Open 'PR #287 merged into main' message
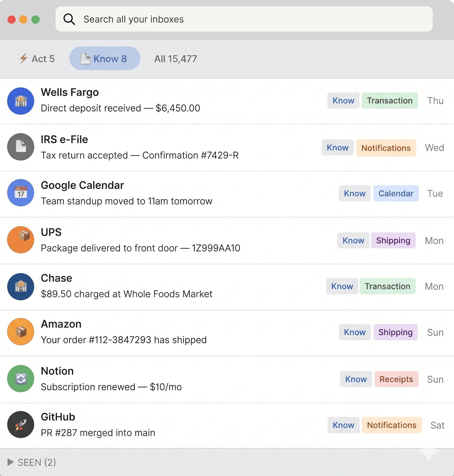The width and height of the screenshot is (454, 476). 98,433
